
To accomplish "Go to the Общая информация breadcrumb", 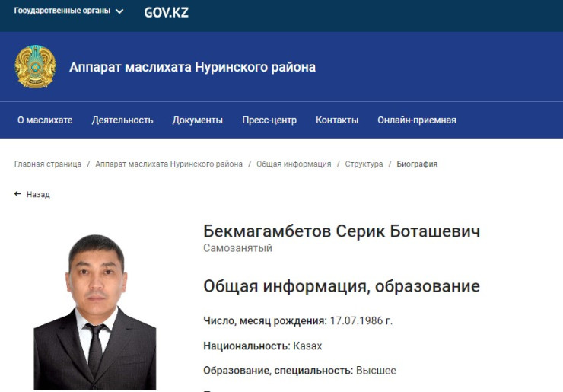I will [x=294, y=164].
